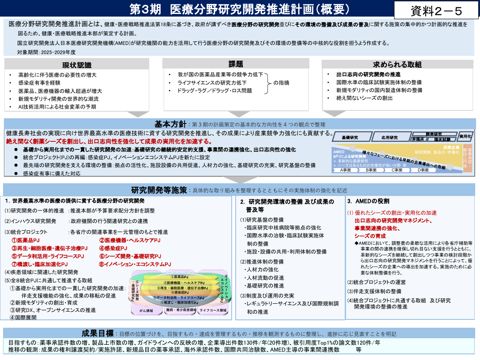Viewport: 480px width, 360px height.
Task: Select the '基本方針' banner heading
Action: 170,124
